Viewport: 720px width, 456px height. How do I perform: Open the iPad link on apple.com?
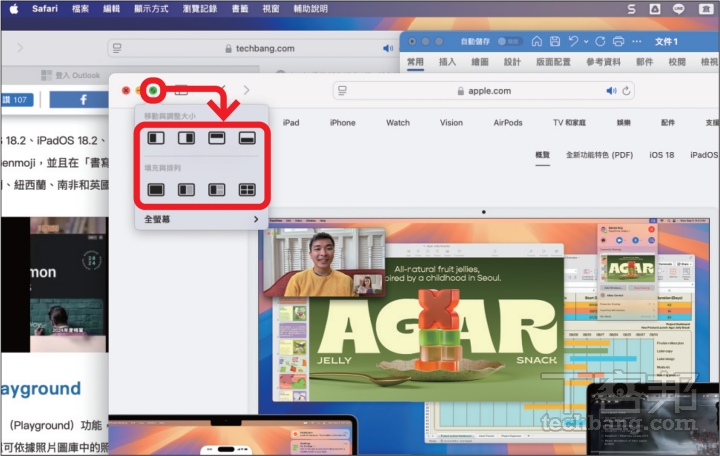[x=291, y=123]
